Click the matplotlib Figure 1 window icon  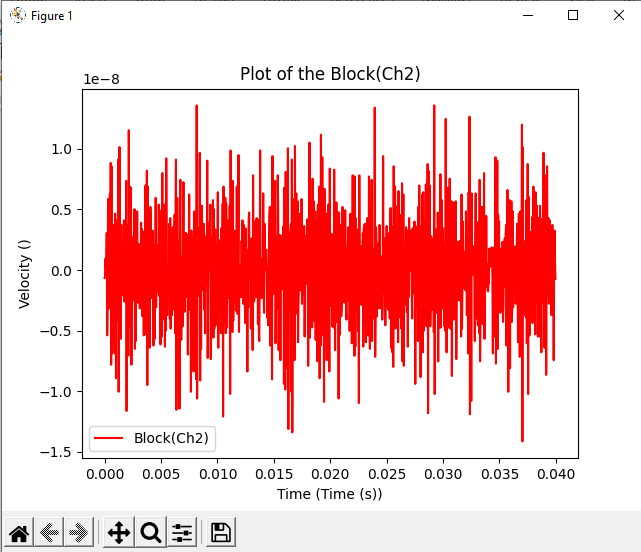point(18,16)
